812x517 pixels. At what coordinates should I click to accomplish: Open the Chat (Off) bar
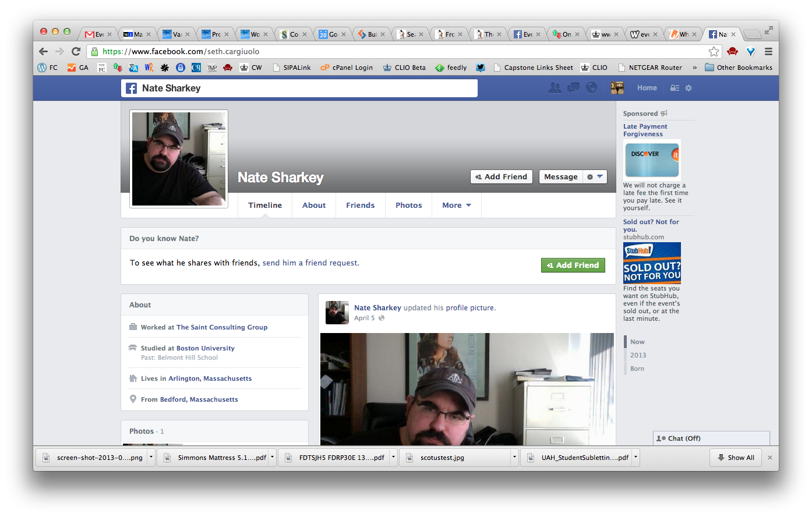(x=712, y=438)
